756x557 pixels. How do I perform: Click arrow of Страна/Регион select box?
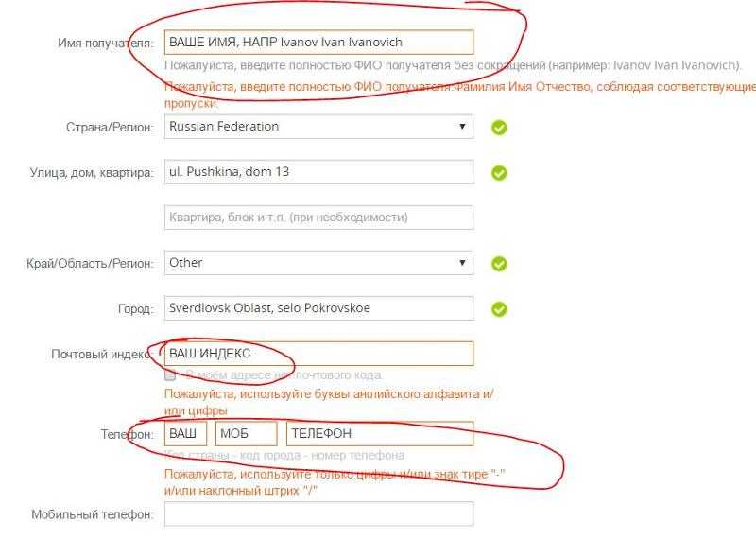coord(462,127)
